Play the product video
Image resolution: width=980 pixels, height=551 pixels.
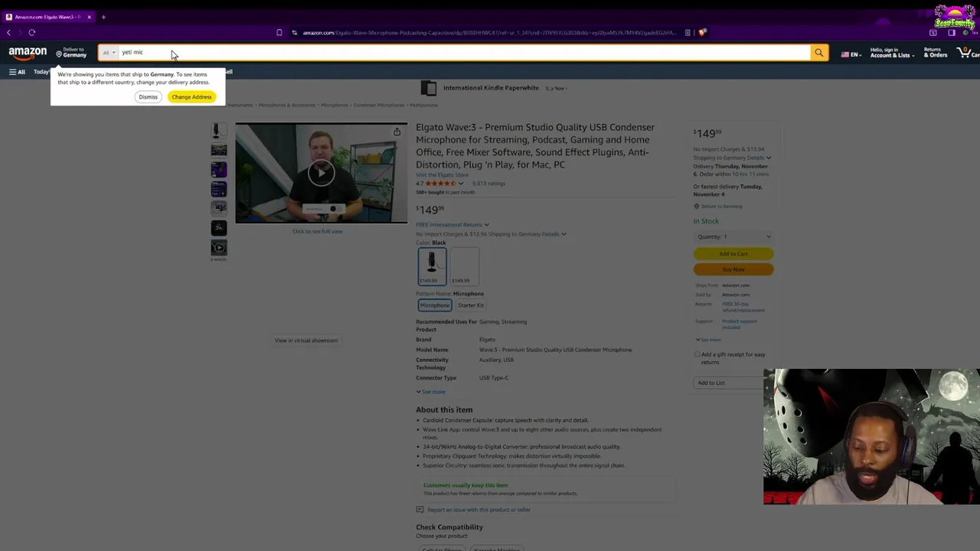(321, 173)
